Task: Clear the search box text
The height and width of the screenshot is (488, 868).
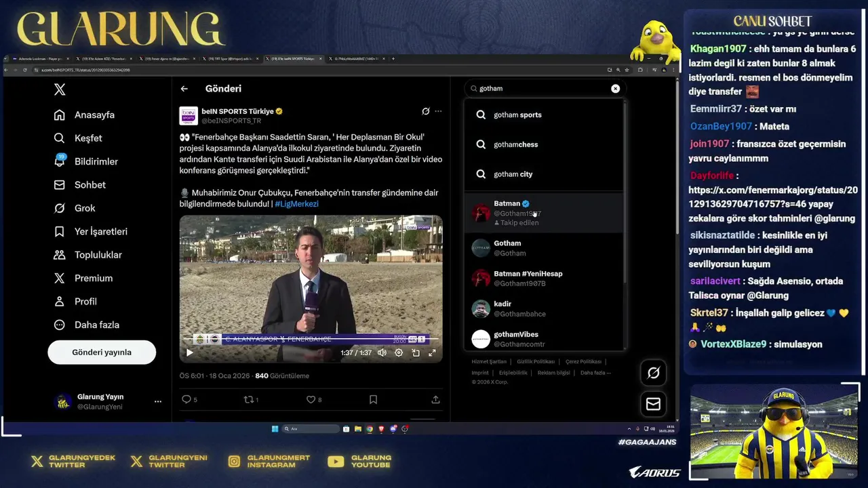Action: (x=615, y=89)
